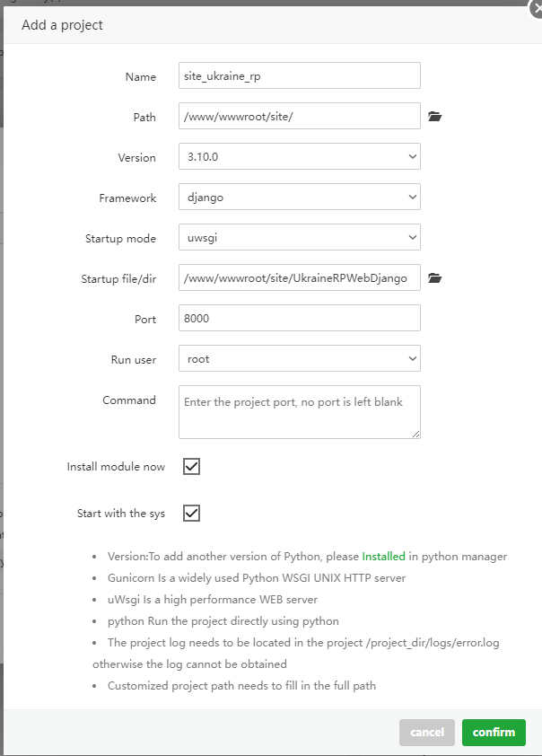Image resolution: width=542 pixels, height=756 pixels.
Task: Click the Startup file/dir text field
Action: (x=299, y=278)
